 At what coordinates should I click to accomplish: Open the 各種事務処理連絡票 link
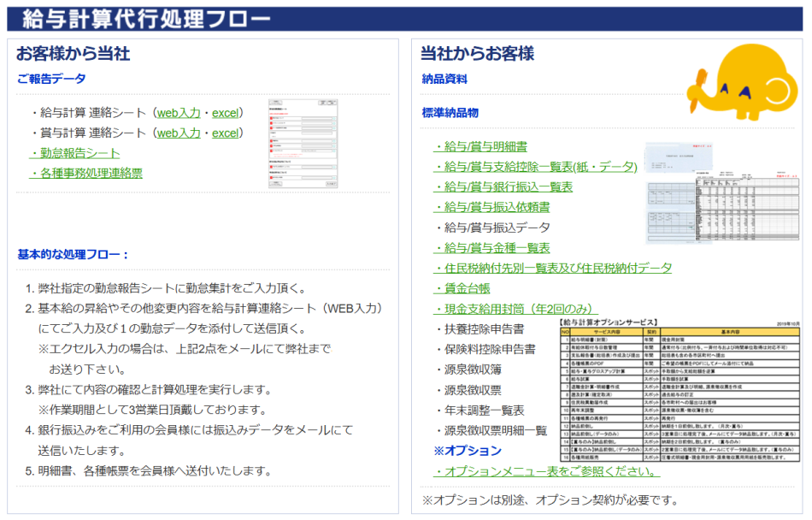(85, 173)
